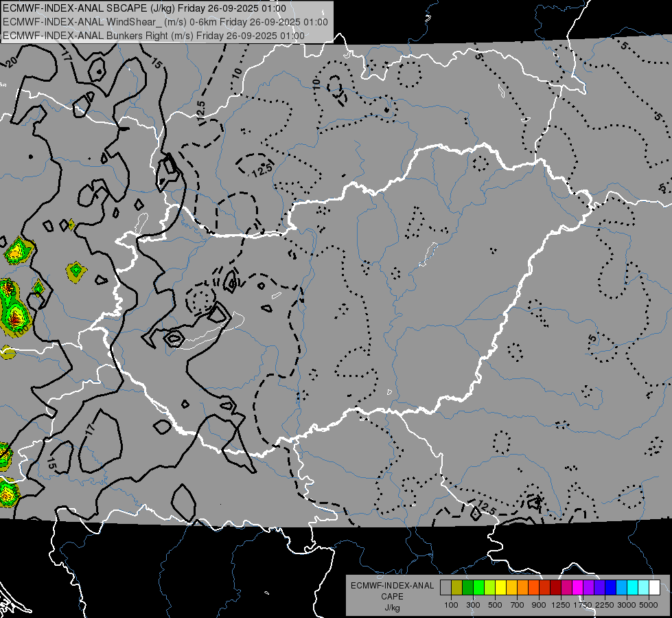The image size is (672, 618).
Task: Click the olive swatch in CAPE legend
Action: pyautogui.click(x=457, y=587)
